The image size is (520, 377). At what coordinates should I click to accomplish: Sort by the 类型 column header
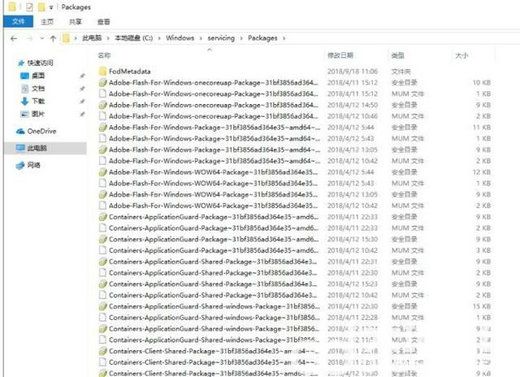coord(398,55)
